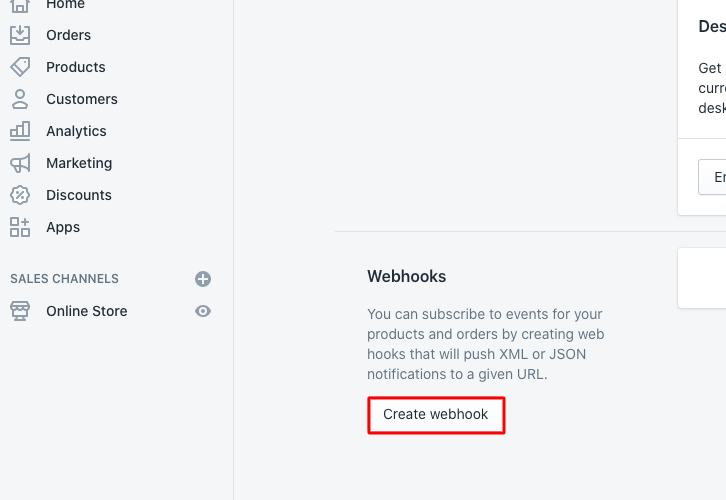Click the Discounts percent badge icon
726x500 pixels.
click(x=20, y=195)
